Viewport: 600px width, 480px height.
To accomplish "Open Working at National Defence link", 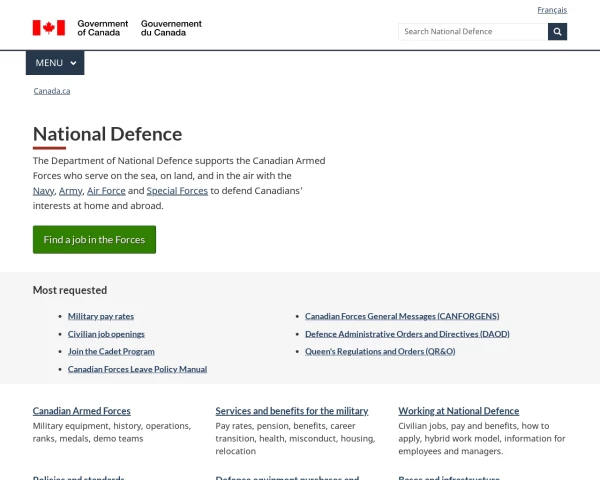I will tap(458, 411).
